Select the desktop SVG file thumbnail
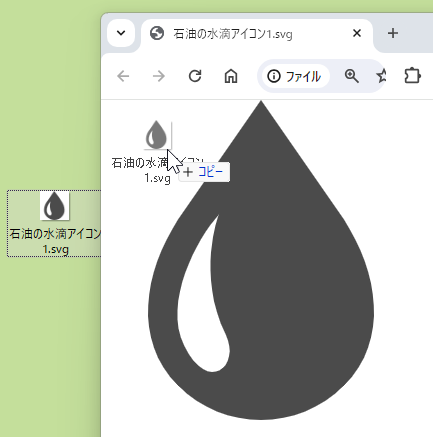 tap(55, 206)
